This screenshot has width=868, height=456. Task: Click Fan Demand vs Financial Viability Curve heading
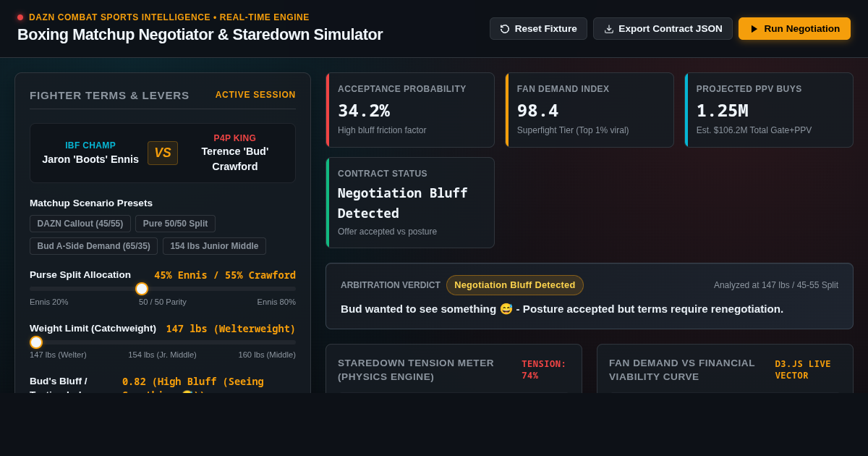(x=682, y=370)
